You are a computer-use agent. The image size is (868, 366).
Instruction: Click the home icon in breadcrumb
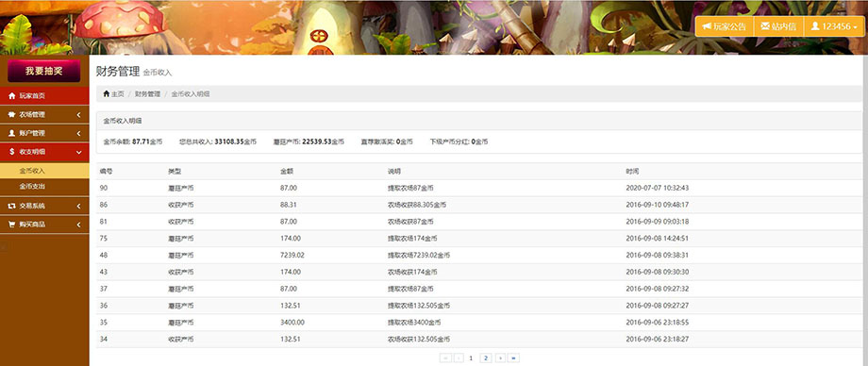[x=107, y=94]
